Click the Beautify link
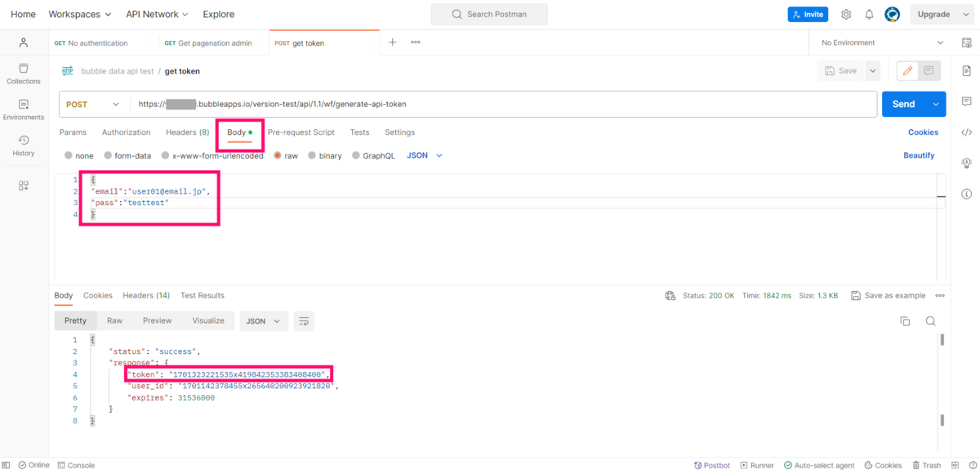Screen dimensions: 980x470 coord(919,155)
